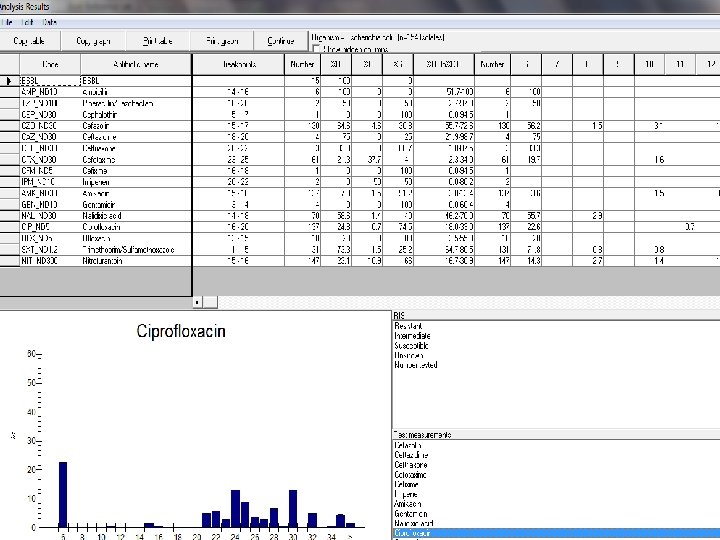
Task: Select the CTX_ND30 code cell
Action: tap(50, 159)
